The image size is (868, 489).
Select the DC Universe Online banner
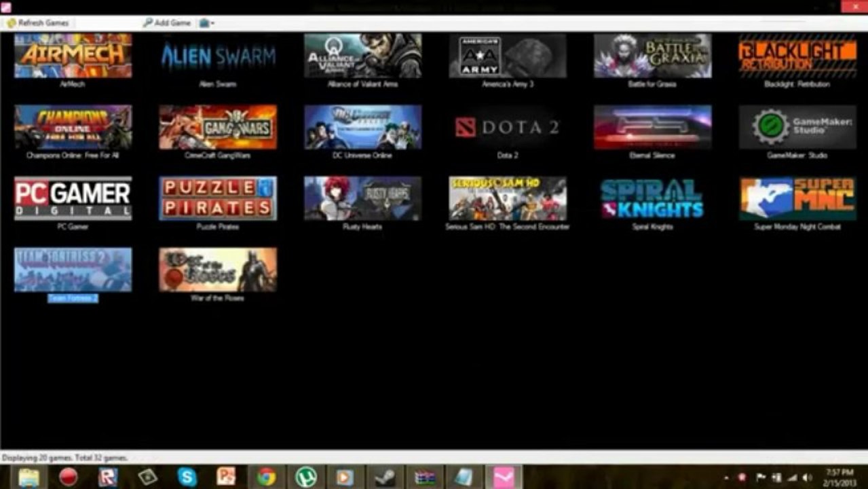click(362, 127)
